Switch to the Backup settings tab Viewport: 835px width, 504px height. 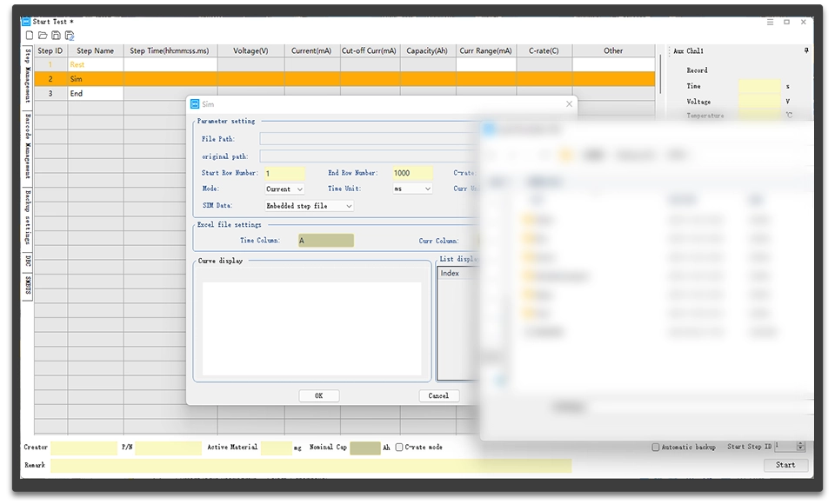click(x=28, y=216)
